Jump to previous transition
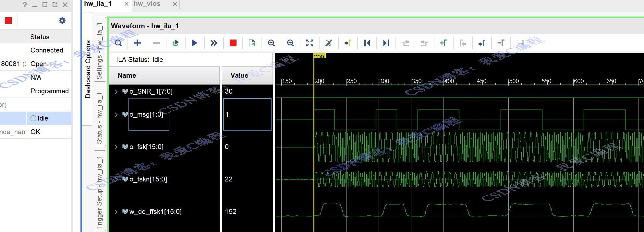 point(405,43)
